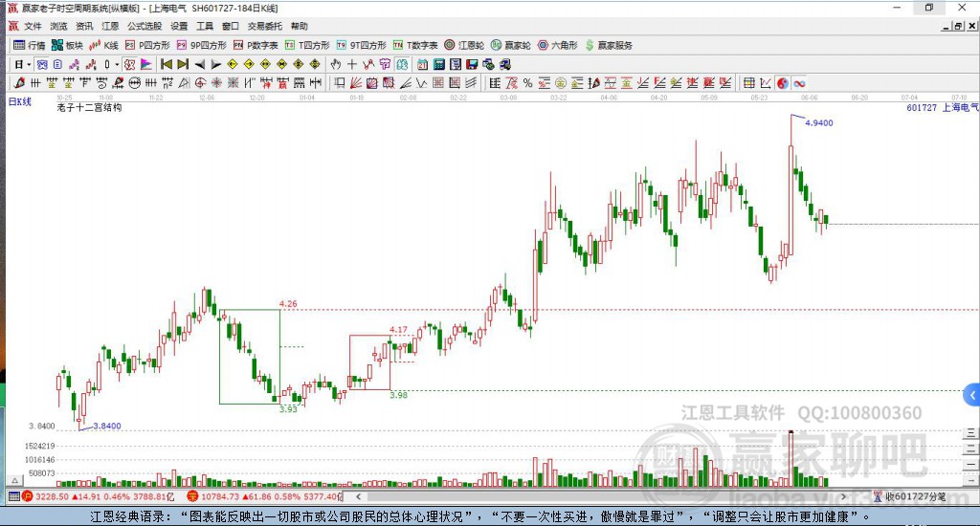The height and width of the screenshot is (526, 980).
Task: Switch to the K线 chart view
Action: click(x=103, y=45)
